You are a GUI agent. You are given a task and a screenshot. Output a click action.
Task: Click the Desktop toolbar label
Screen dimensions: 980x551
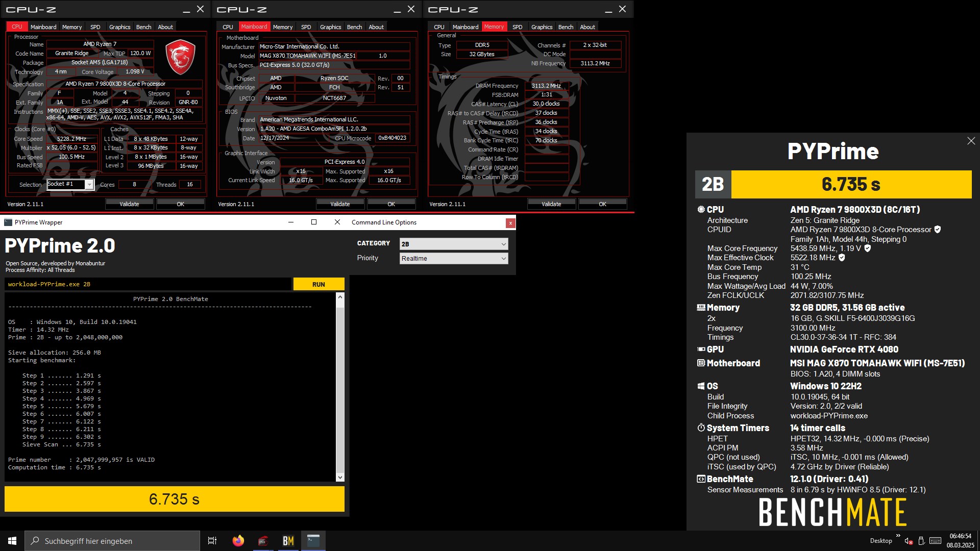pyautogui.click(x=881, y=541)
